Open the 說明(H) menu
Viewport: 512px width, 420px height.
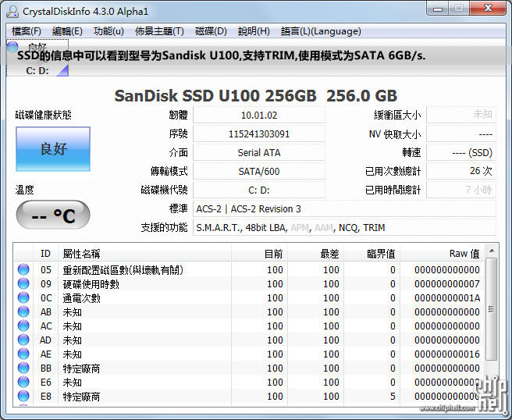(x=254, y=31)
